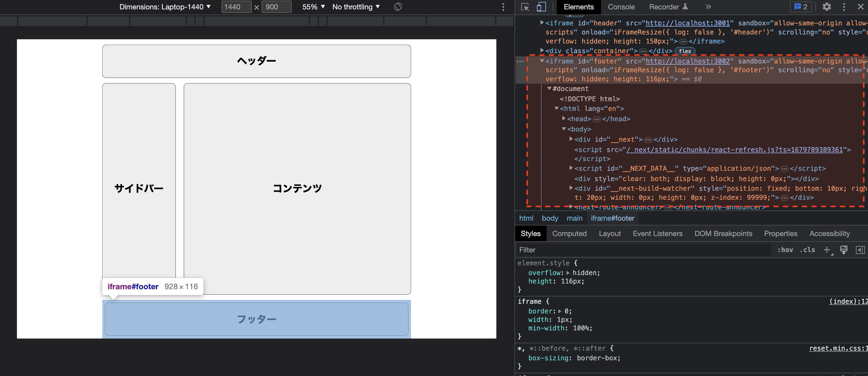
Task: Open the reset.min.css source link
Action: tap(838, 348)
